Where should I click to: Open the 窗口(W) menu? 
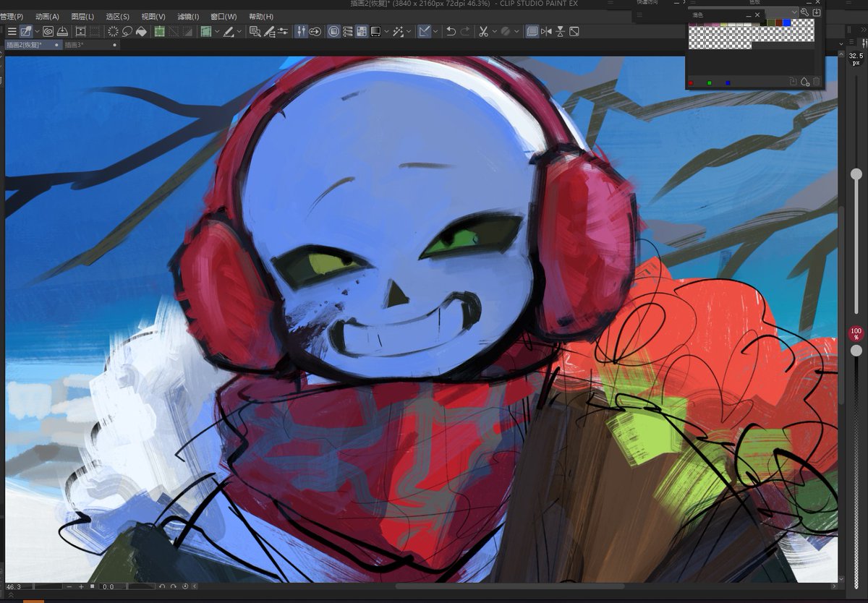click(224, 16)
